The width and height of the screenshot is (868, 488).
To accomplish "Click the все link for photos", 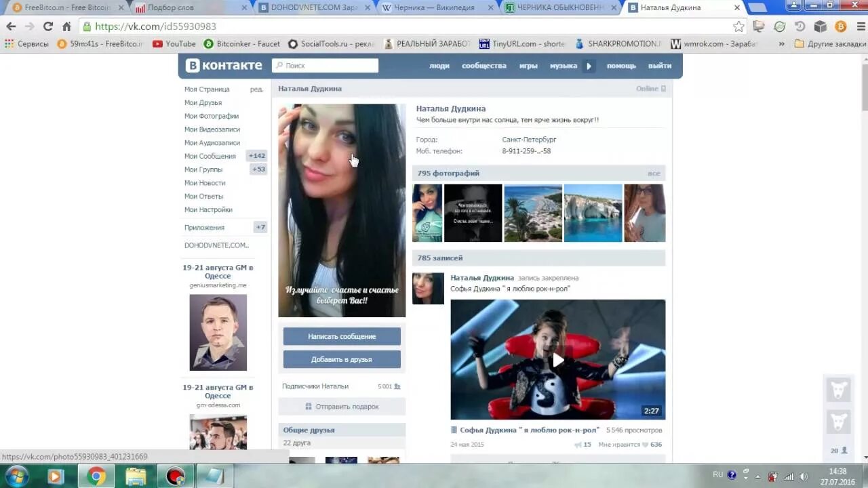I will pos(654,174).
